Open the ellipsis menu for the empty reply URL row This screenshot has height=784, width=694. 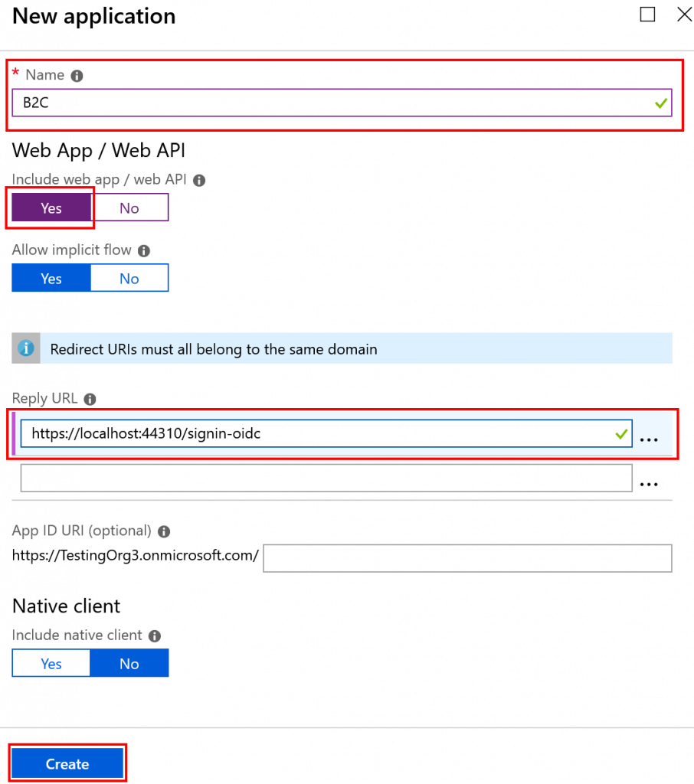649,484
